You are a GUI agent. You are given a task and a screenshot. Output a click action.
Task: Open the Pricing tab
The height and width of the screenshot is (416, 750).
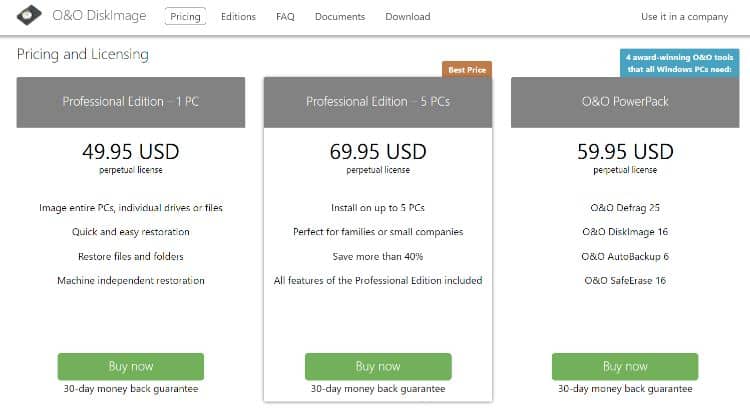pyautogui.click(x=185, y=17)
